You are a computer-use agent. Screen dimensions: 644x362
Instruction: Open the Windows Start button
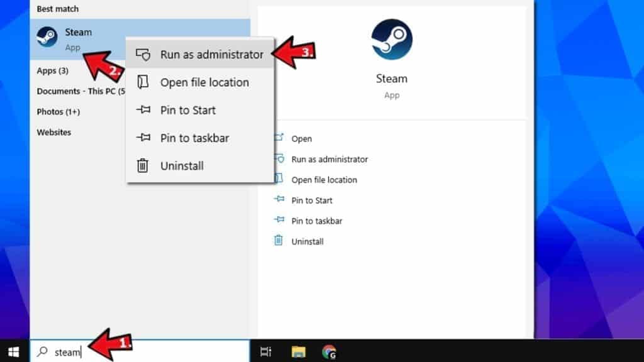coord(14,352)
